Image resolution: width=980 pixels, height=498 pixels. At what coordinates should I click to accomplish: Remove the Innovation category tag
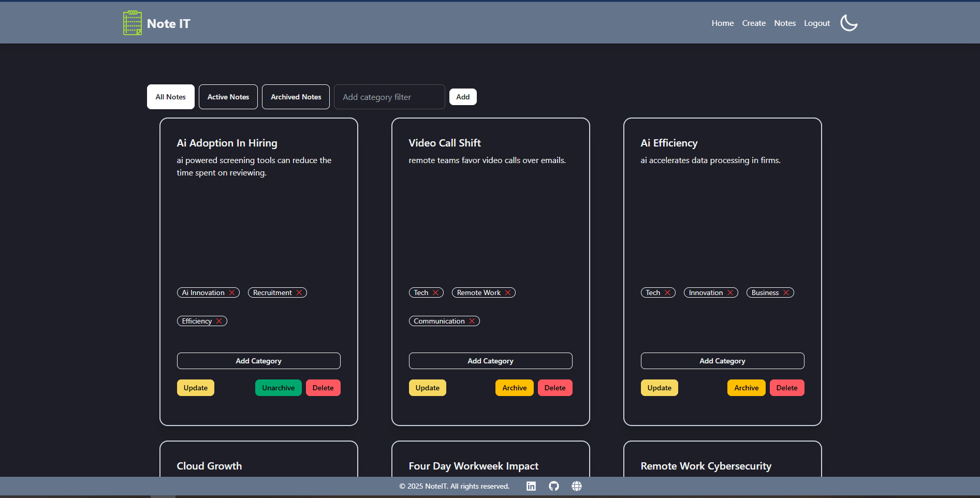730,293
